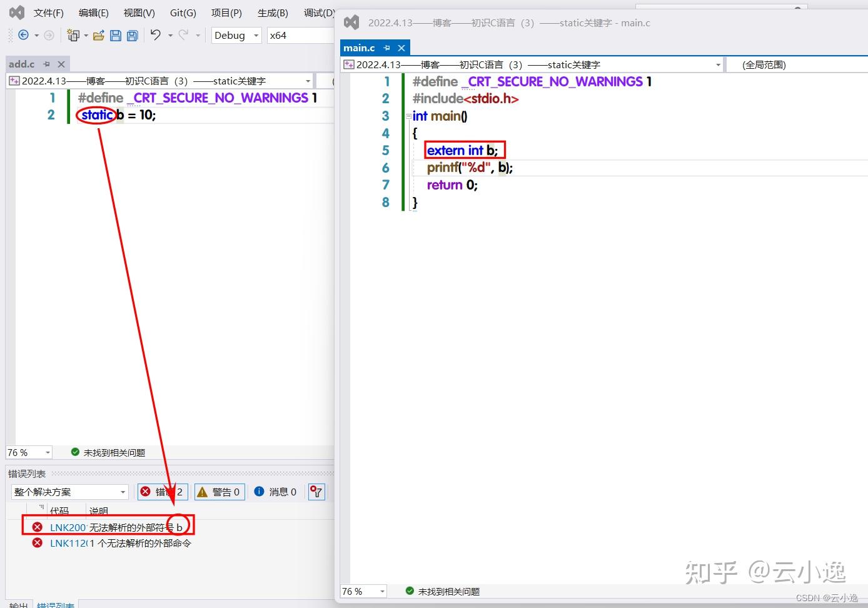
Task: Pin the add.c tab
Action: [x=46, y=64]
